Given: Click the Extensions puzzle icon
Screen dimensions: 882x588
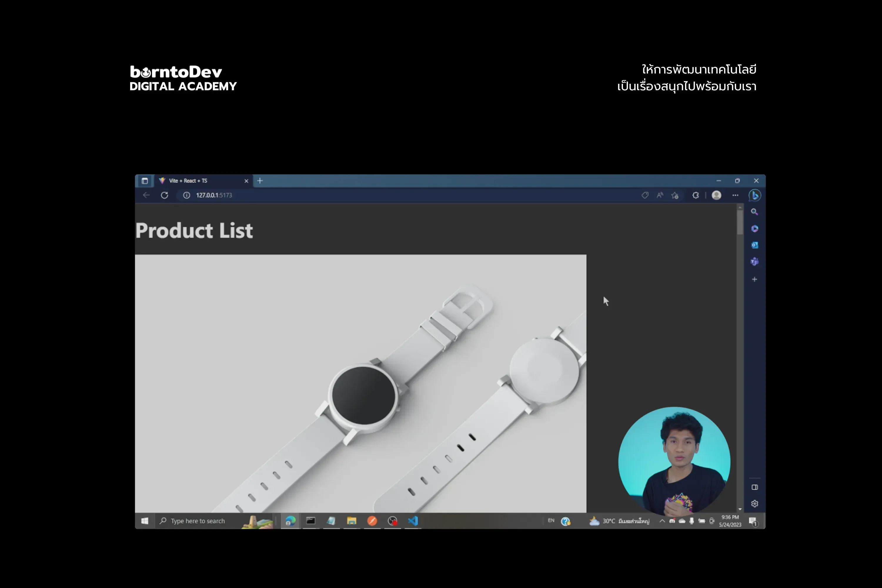Looking at the screenshot, I should coord(695,196).
